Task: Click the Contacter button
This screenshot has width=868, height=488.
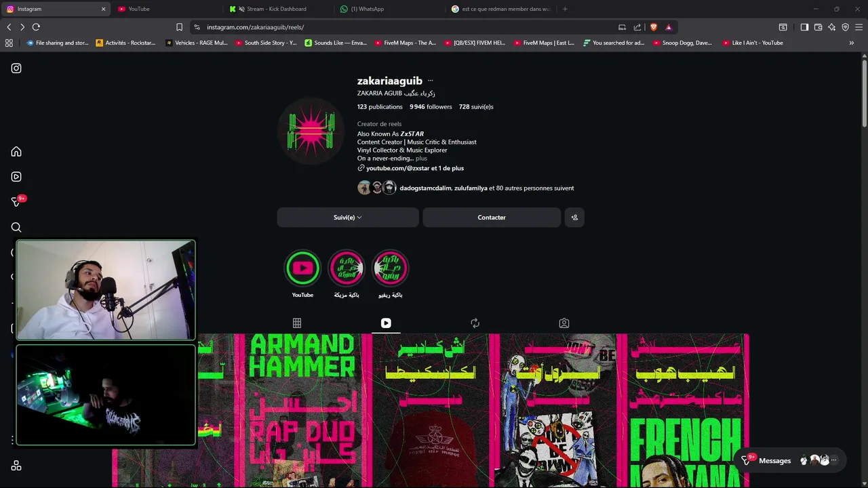Action: [492, 218]
